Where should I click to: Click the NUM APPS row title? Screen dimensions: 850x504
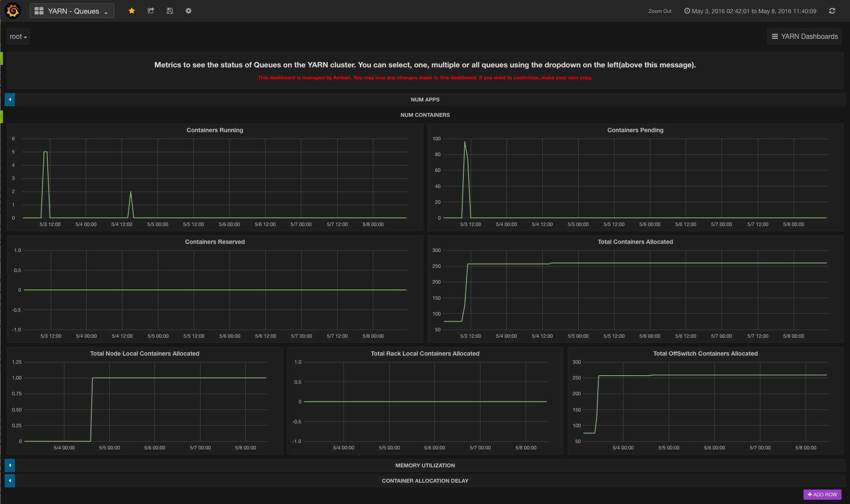click(425, 100)
